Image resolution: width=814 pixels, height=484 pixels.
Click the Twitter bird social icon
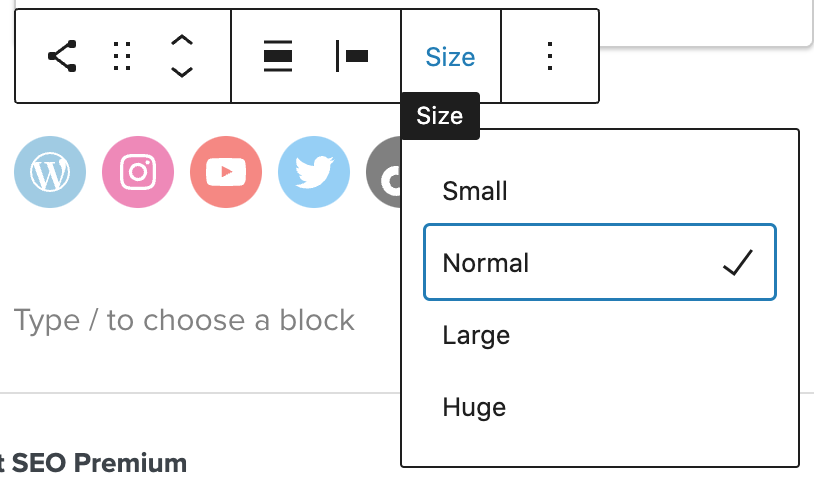[314, 172]
